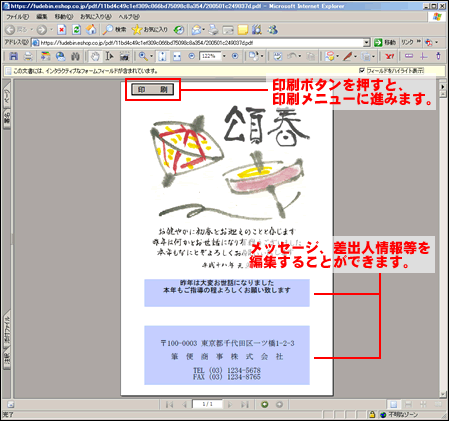
Task: Click the binoculars search icon
Action: [76, 56]
